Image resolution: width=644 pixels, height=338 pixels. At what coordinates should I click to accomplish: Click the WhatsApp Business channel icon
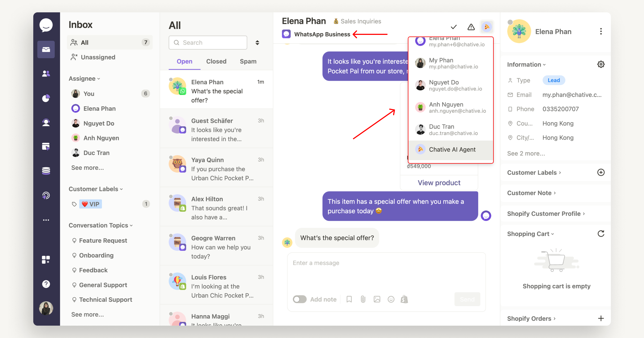point(286,34)
